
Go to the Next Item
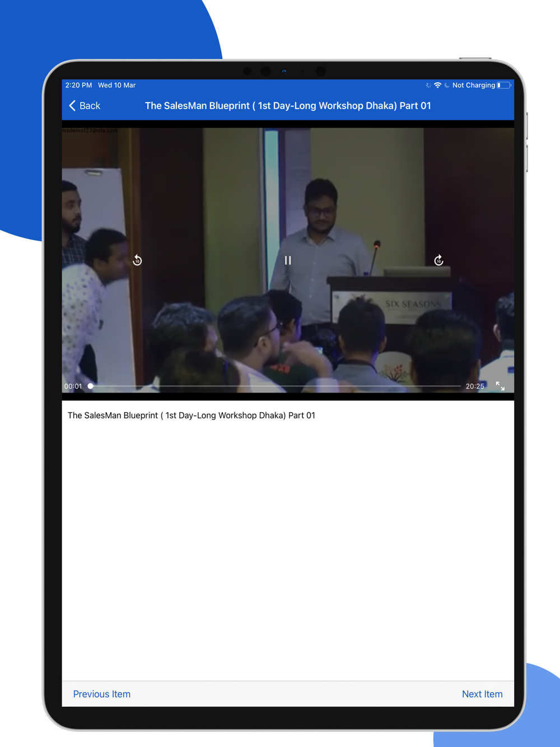point(482,694)
